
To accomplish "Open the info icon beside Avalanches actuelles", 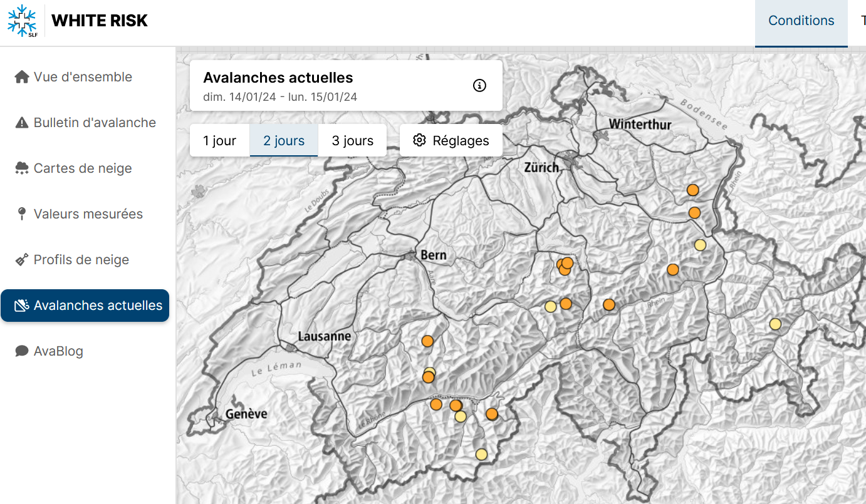I will pos(479,86).
